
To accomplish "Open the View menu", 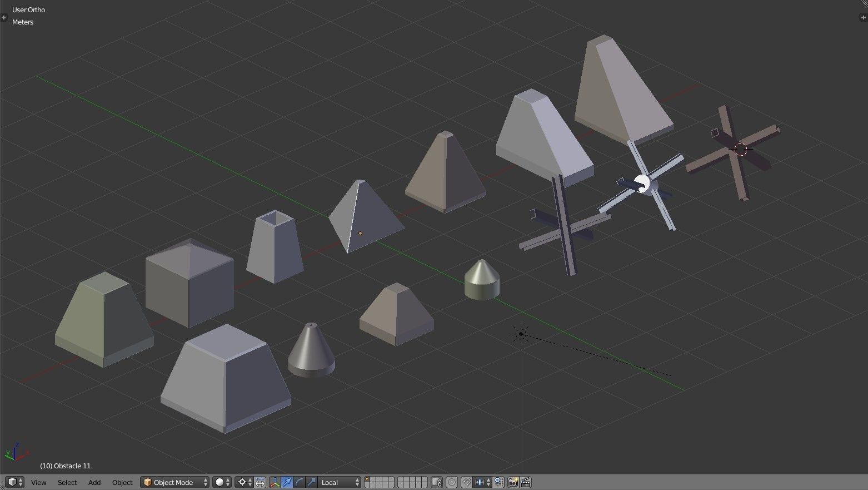I will pyautogui.click(x=38, y=482).
